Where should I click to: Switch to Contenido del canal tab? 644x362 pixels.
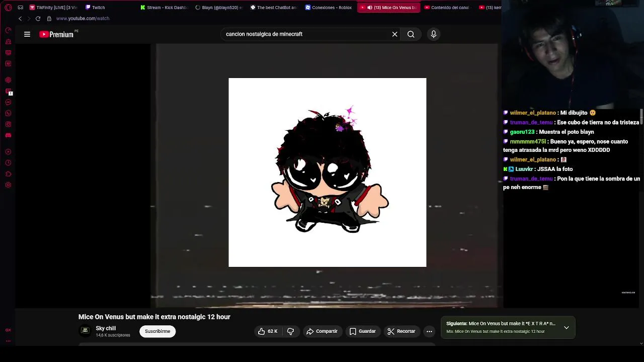pos(448,8)
